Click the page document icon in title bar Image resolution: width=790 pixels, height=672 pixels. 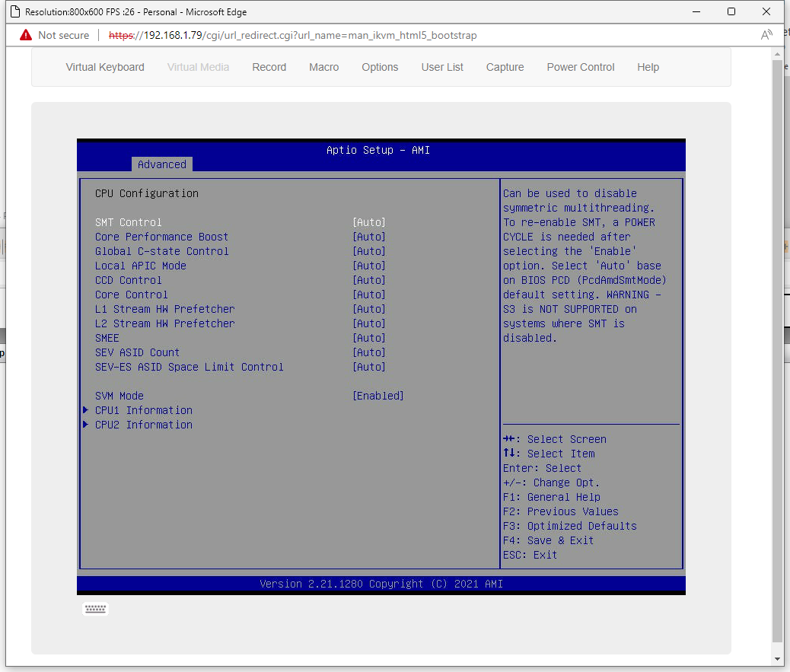[x=16, y=11]
